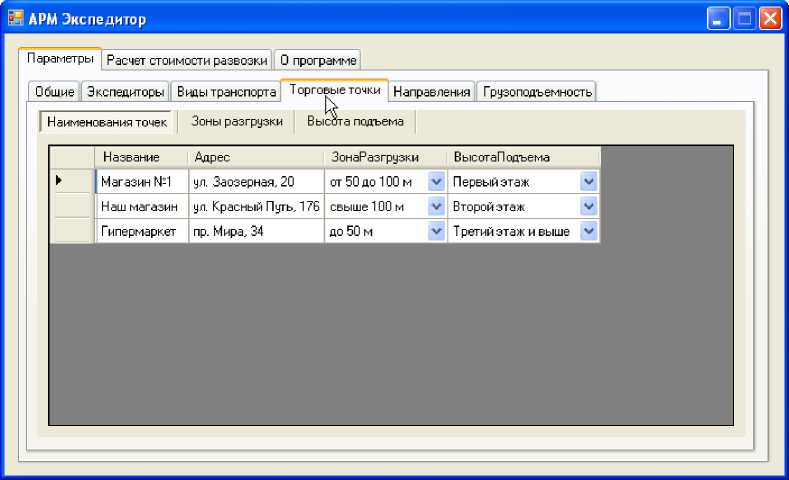Select the Общие sub-tab
This screenshot has height=480, width=789.
54,92
